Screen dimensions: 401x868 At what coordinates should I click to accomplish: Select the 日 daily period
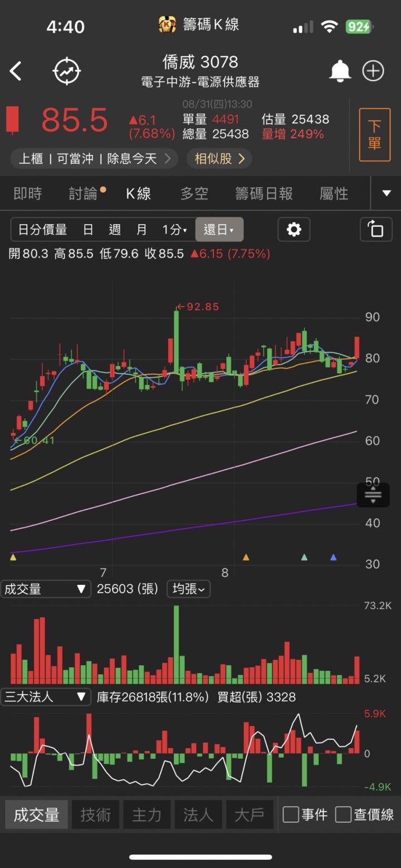coord(88,230)
